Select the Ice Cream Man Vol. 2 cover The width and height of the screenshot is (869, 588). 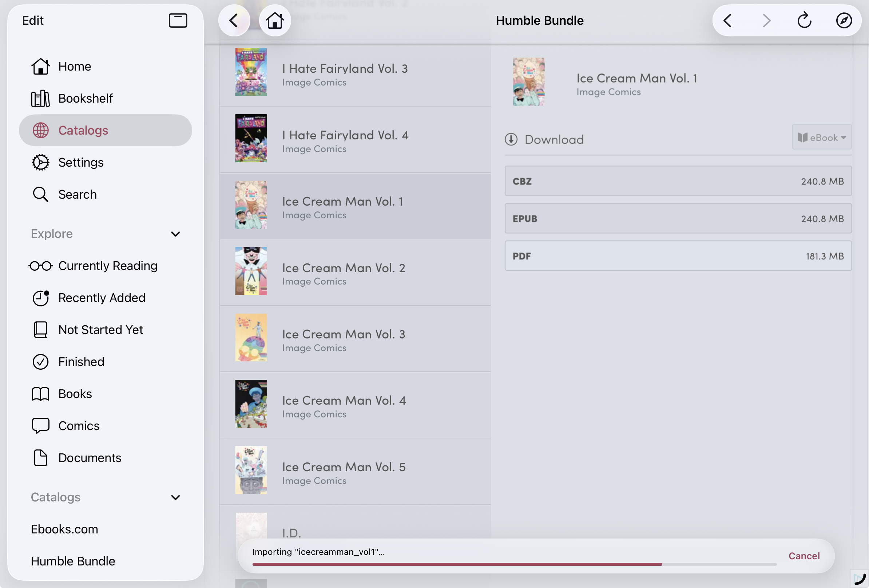(x=251, y=271)
